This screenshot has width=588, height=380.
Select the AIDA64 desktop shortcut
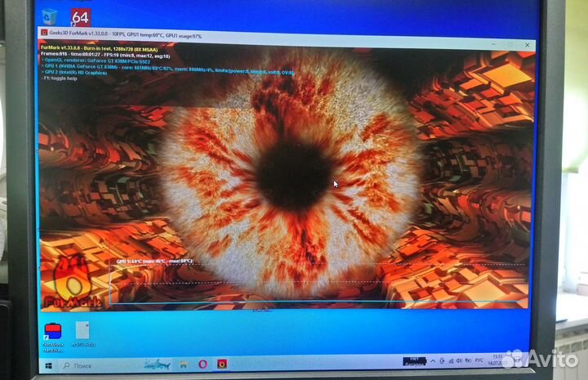tap(79, 16)
